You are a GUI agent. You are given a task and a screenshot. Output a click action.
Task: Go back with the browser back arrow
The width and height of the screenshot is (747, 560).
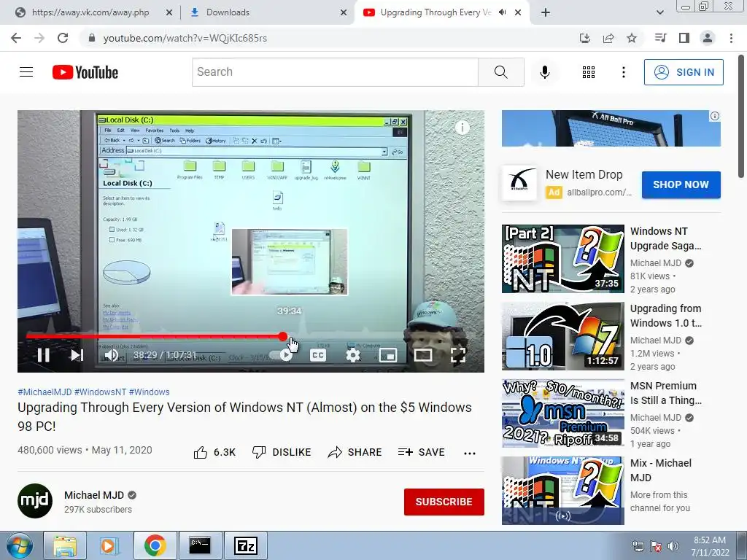(x=16, y=38)
